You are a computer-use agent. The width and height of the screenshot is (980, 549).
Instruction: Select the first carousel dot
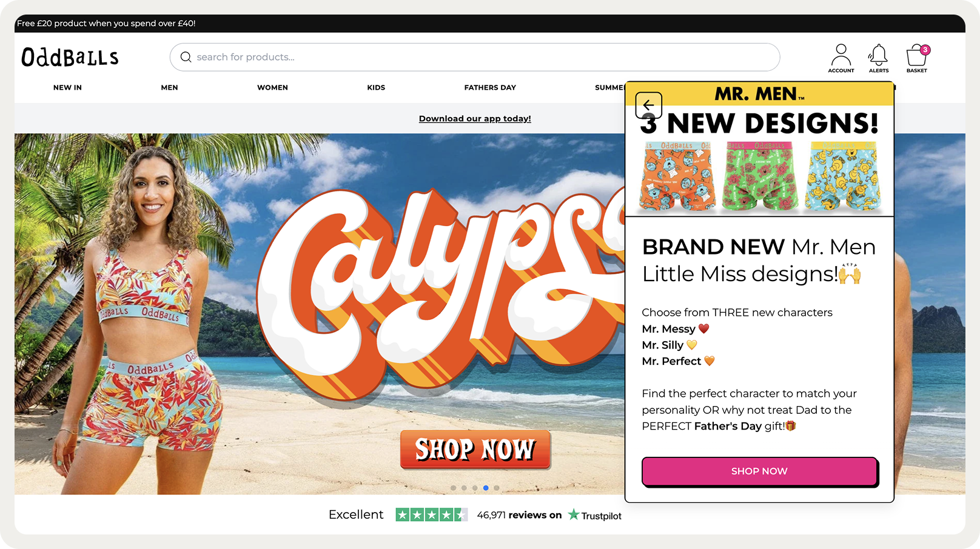(453, 488)
